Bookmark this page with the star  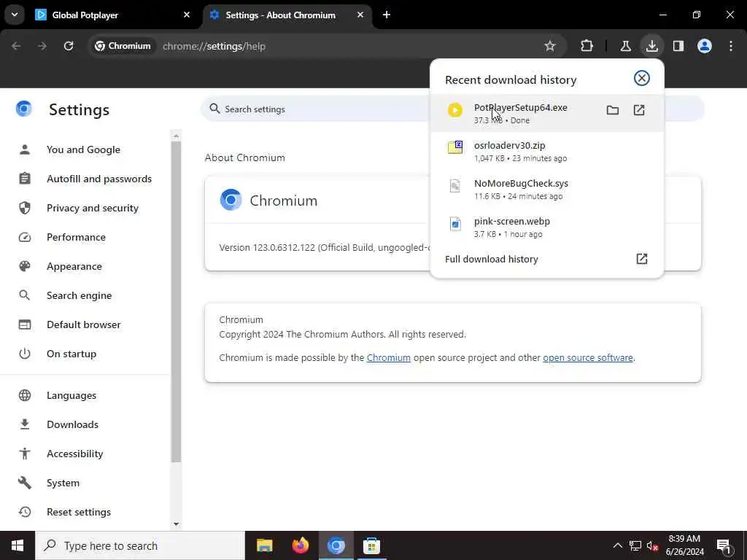(550, 46)
